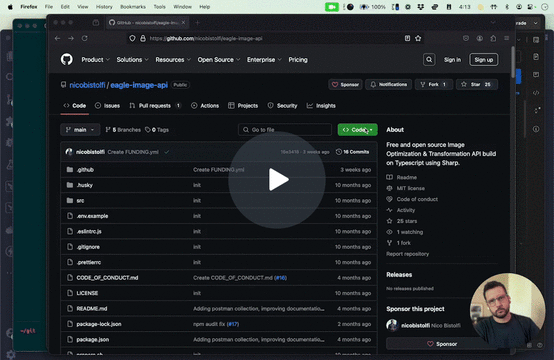
Task: Bookmark this page with the star icon
Action: tap(418, 38)
